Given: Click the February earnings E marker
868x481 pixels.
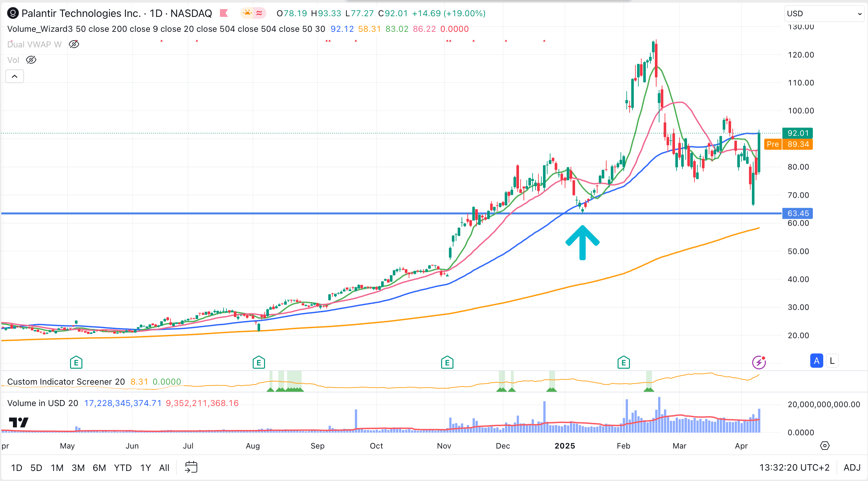Looking at the screenshot, I should coord(624,362).
